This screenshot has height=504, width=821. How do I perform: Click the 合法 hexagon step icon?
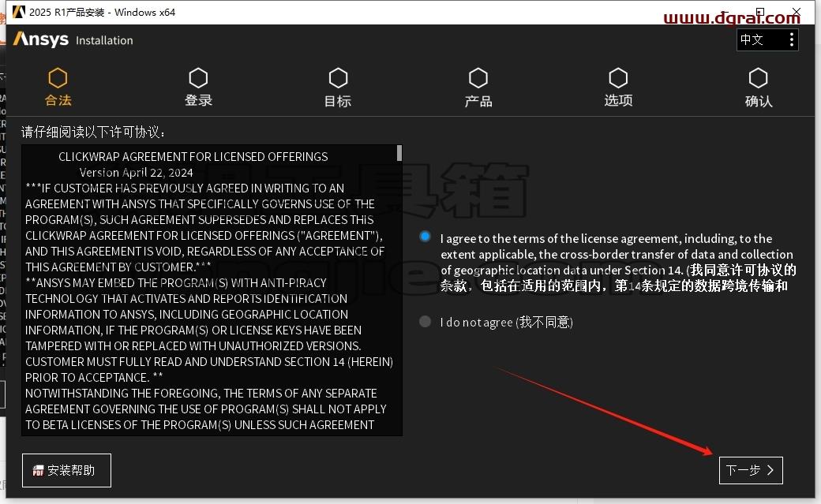pyautogui.click(x=58, y=78)
